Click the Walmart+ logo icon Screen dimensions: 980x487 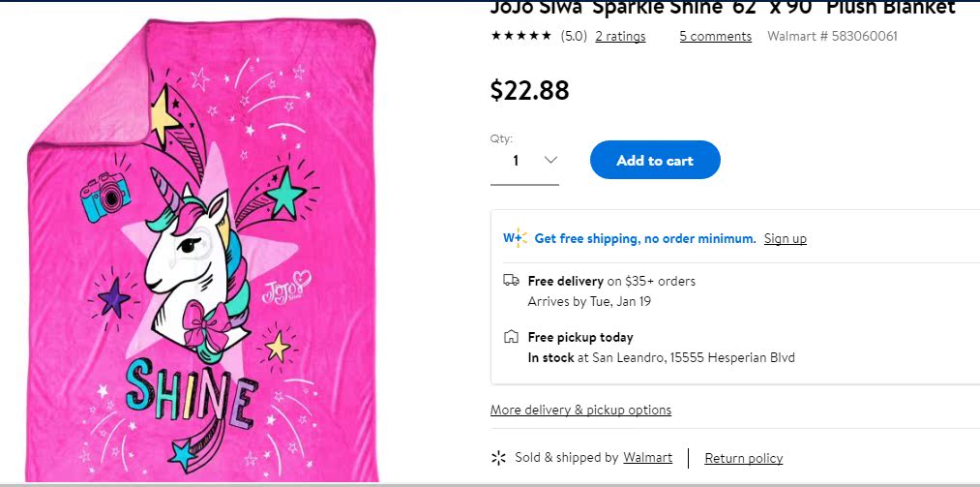[514, 238]
